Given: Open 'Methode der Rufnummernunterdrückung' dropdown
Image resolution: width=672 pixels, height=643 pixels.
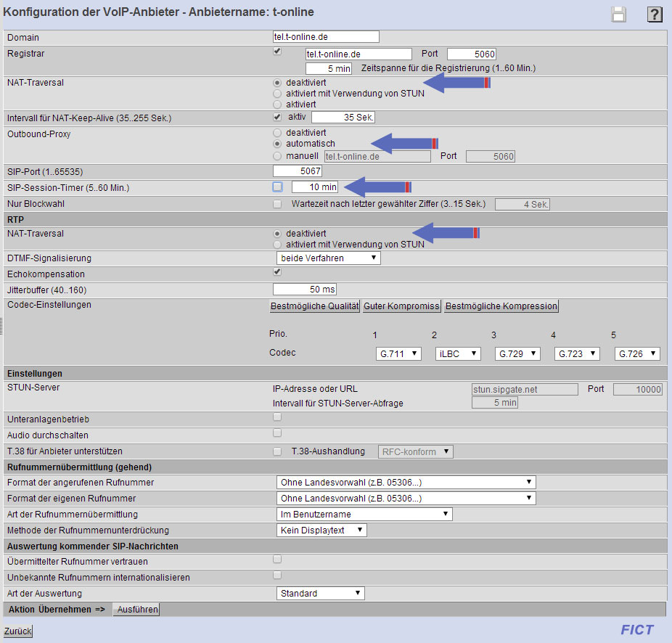Looking at the screenshot, I should pos(321,531).
